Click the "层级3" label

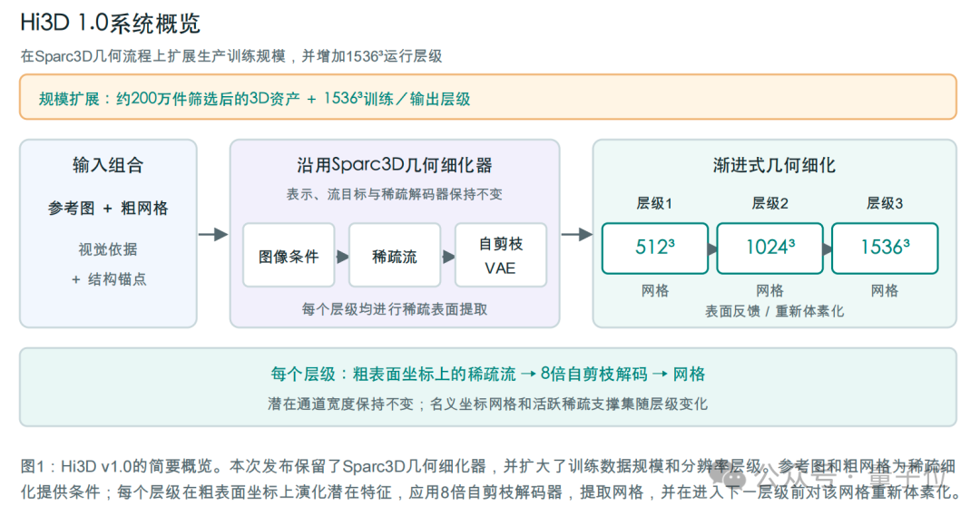pyautogui.click(x=885, y=203)
